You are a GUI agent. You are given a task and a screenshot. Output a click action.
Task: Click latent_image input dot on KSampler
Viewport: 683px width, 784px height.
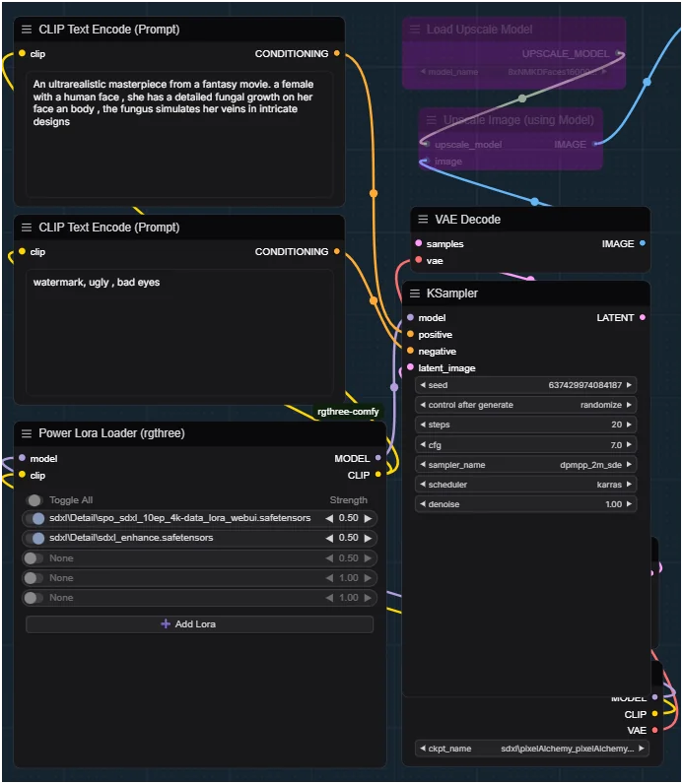click(x=410, y=367)
